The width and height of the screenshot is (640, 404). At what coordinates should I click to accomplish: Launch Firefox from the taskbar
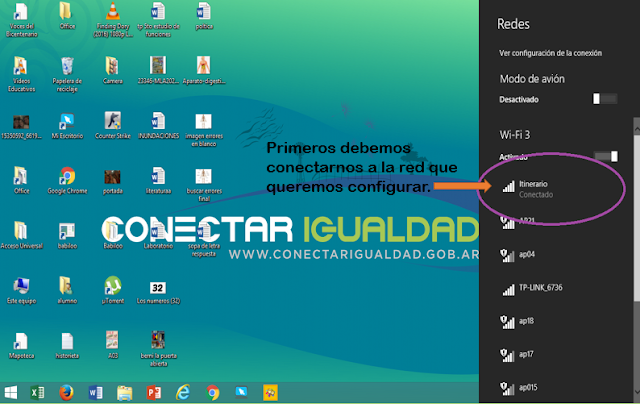[66, 393]
